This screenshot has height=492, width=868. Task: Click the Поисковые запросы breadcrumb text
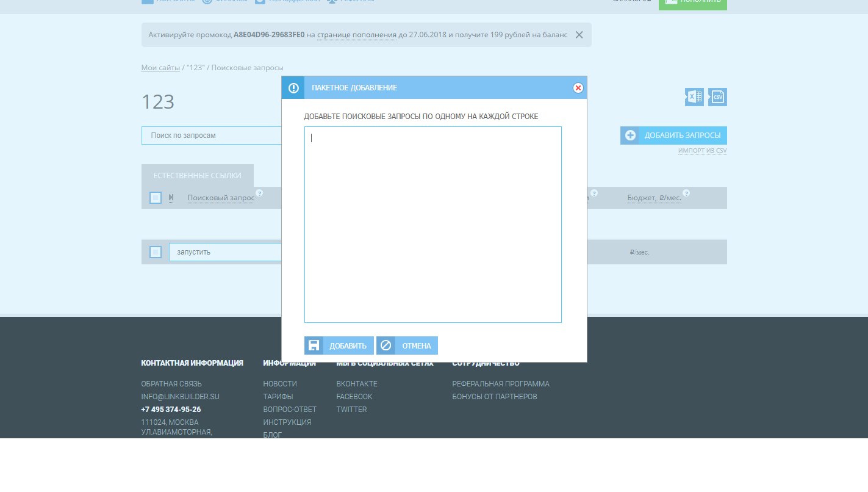[x=248, y=68]
